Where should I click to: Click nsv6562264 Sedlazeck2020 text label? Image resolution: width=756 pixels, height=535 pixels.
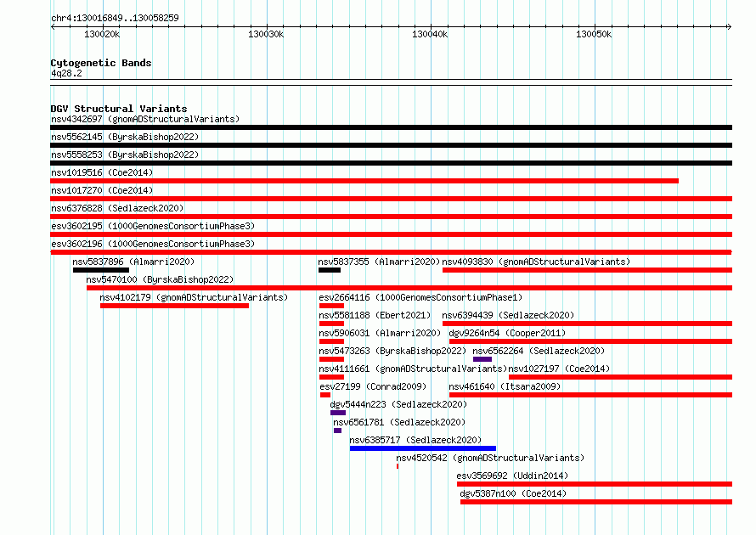click(x=539, y=351)
